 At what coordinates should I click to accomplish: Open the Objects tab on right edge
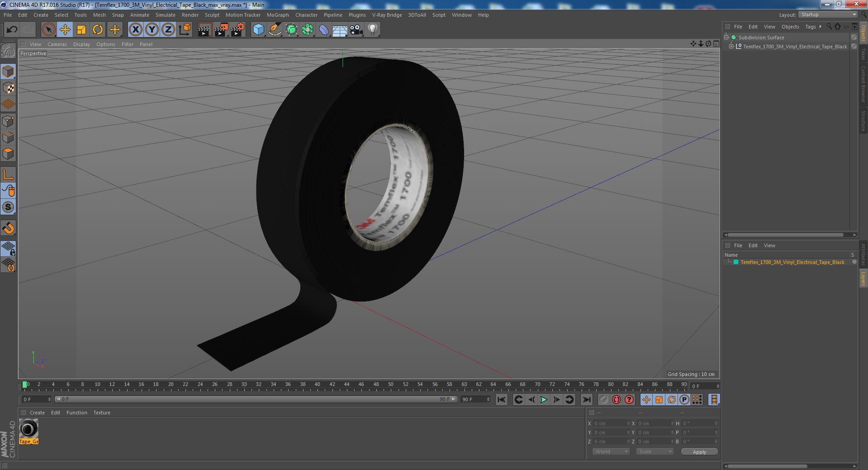coord(863,33)
